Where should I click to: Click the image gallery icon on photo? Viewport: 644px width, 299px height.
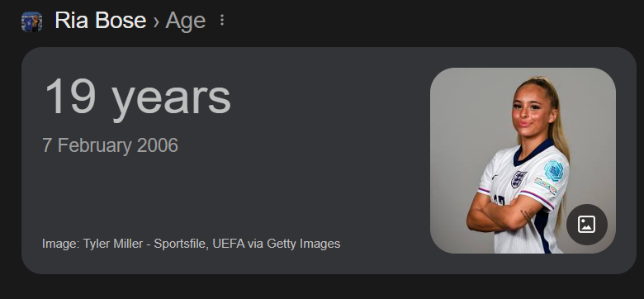(586, 225)
